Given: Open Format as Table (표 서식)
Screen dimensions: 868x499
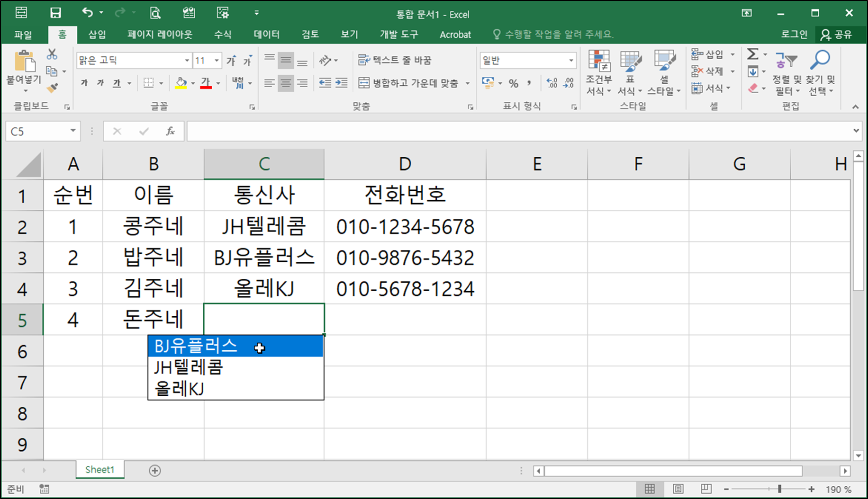Looking at the screenshot, I should click(x=630, y=72).
